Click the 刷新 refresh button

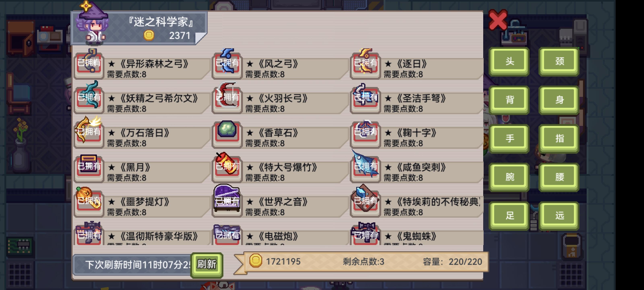coord(207,264)
